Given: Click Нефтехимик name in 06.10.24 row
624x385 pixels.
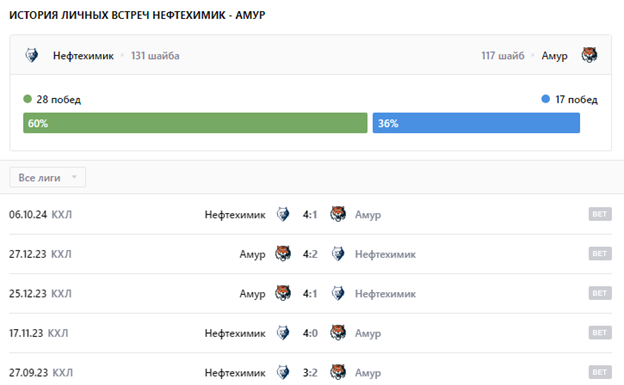Looking at the screenshot, I should click(235, 215).
